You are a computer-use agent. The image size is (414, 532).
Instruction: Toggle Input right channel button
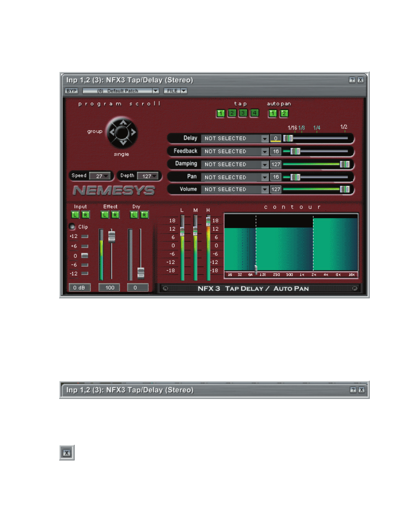coord(85,215)
